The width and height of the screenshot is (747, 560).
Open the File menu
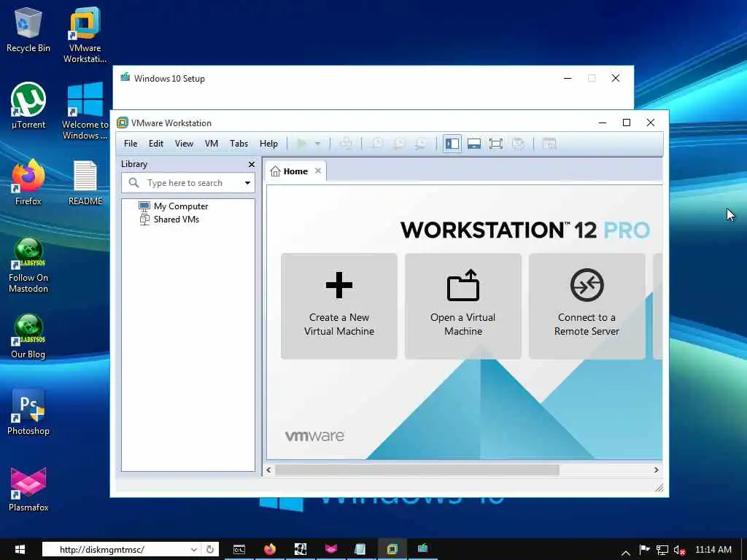(131, 144)
